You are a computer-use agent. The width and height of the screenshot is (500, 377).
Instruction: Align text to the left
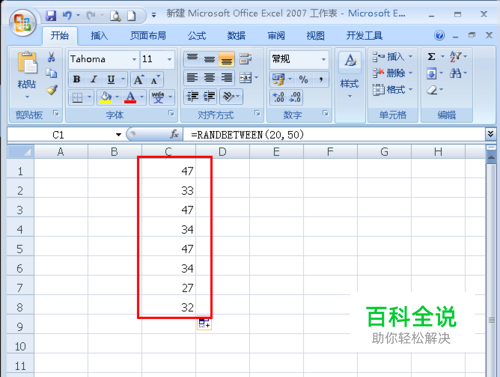[192, 78]
